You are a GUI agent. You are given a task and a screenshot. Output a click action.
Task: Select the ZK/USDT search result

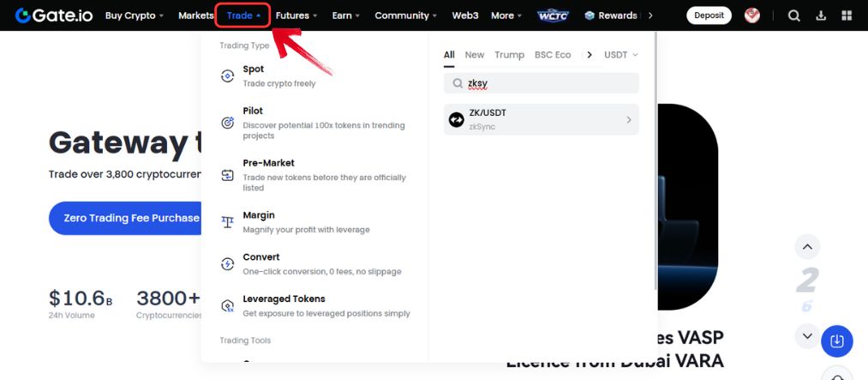coord(542,119)
